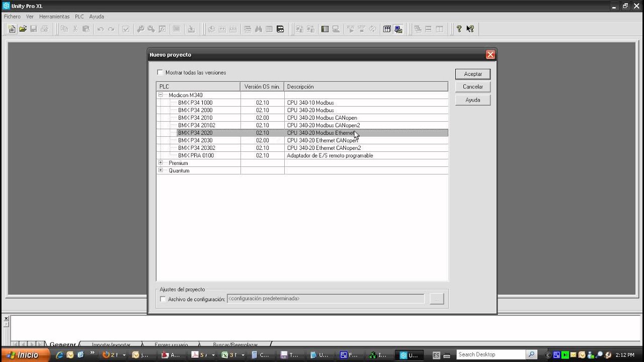Click the 'PLC' column header

coord(198,86)
